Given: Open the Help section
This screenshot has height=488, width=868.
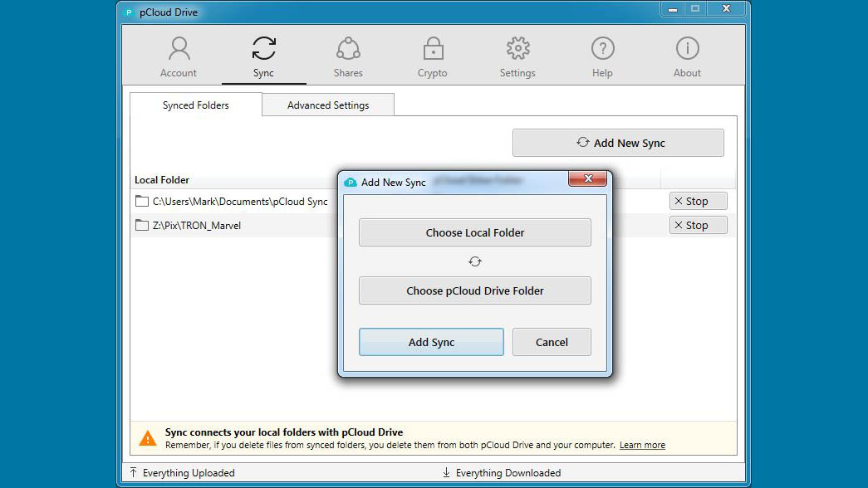Looking at the screenshot, I should [602, 57].
